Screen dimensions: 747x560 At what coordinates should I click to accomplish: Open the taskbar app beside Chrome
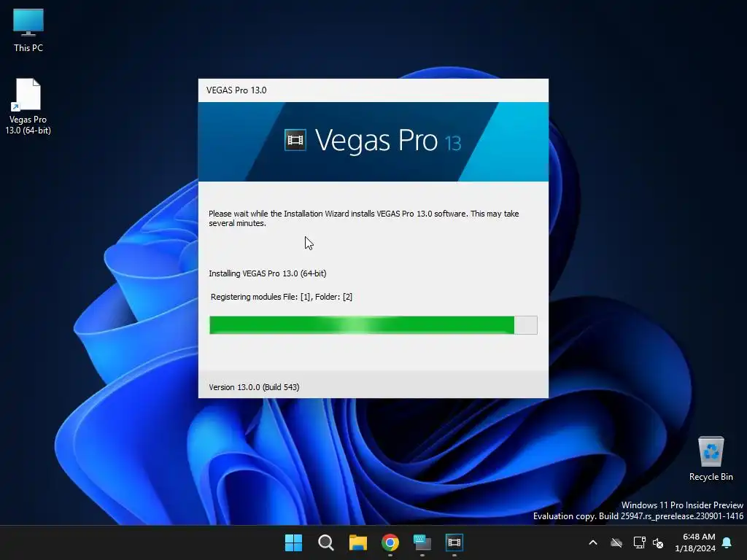tap(422, 542)
